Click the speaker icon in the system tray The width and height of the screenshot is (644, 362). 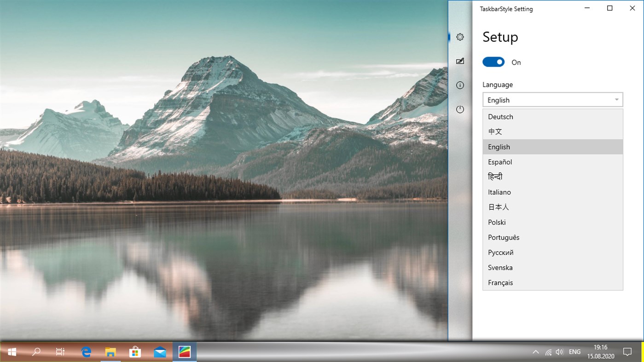click(x=559, y=352)
